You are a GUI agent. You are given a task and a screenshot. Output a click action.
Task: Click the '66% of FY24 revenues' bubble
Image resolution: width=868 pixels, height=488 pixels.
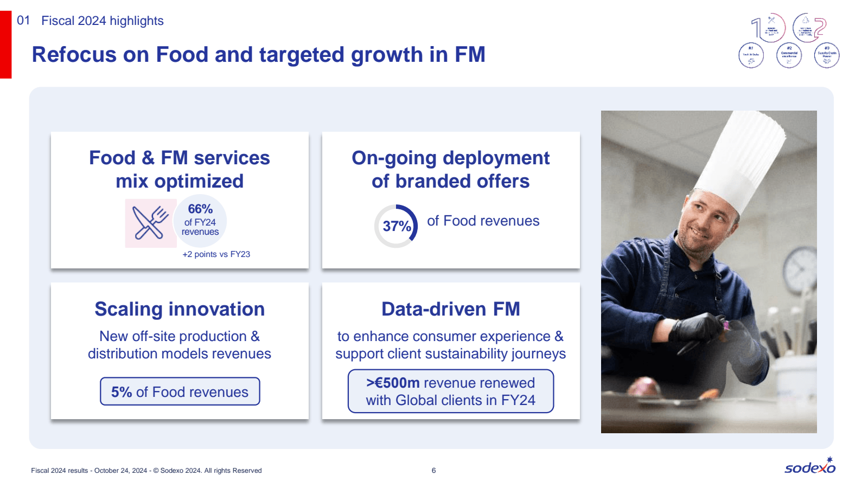(200, 221)
